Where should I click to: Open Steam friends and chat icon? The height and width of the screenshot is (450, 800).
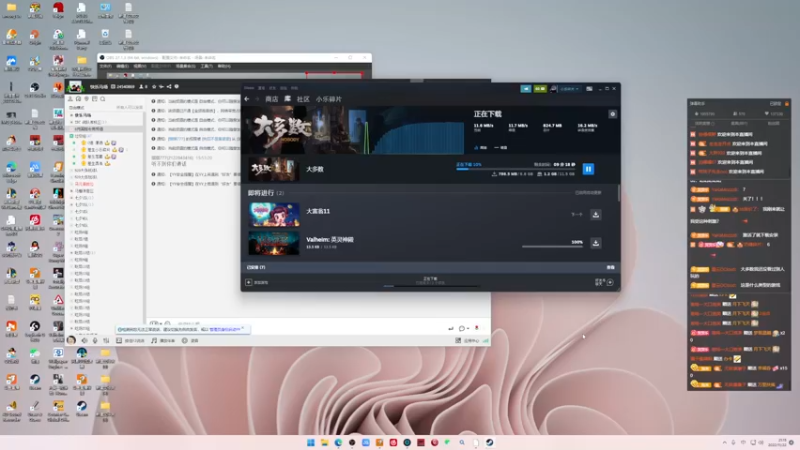(x=610, y=282)
